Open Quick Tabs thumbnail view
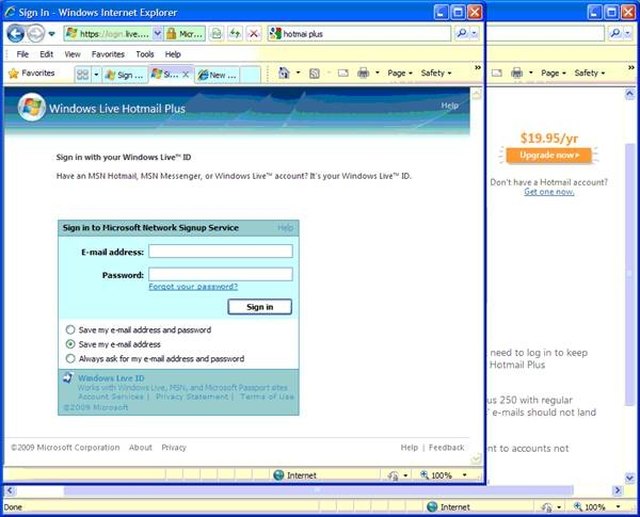The height and width of the screenshot is (517, 640). 83,75
